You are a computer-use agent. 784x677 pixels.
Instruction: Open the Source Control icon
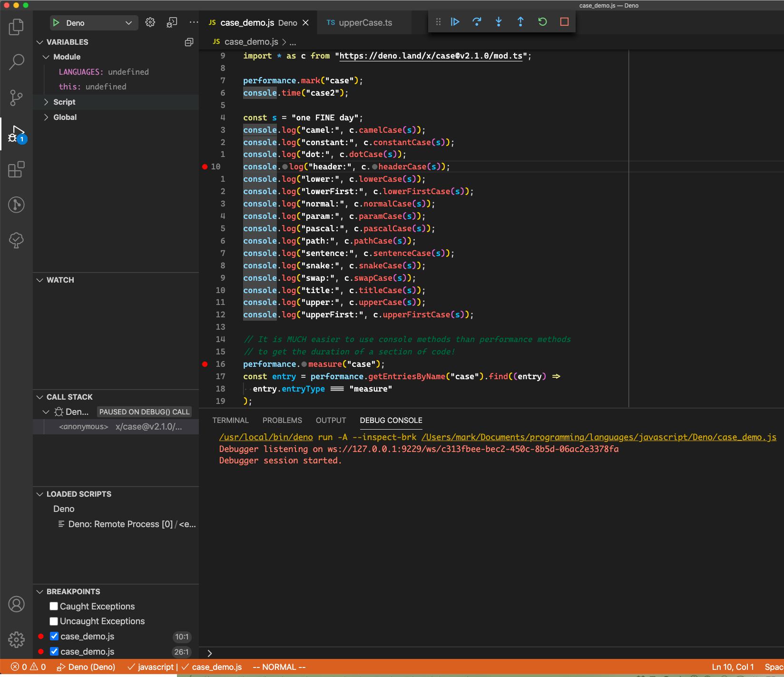16,98
